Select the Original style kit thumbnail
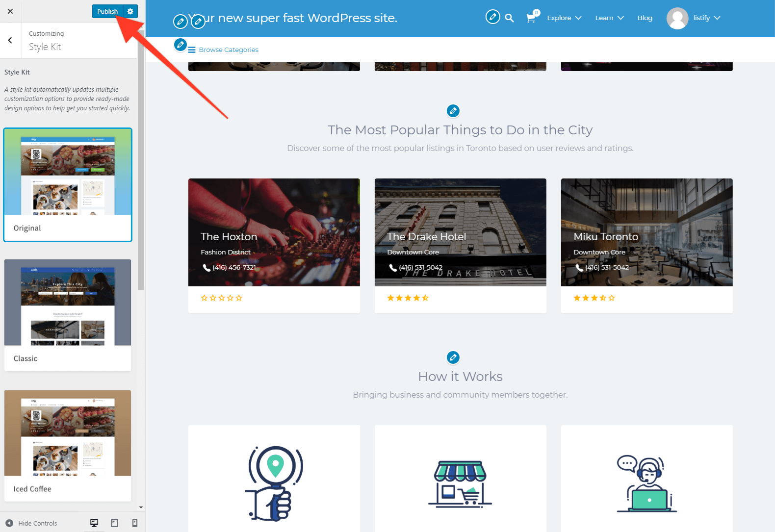 [68, 185]
